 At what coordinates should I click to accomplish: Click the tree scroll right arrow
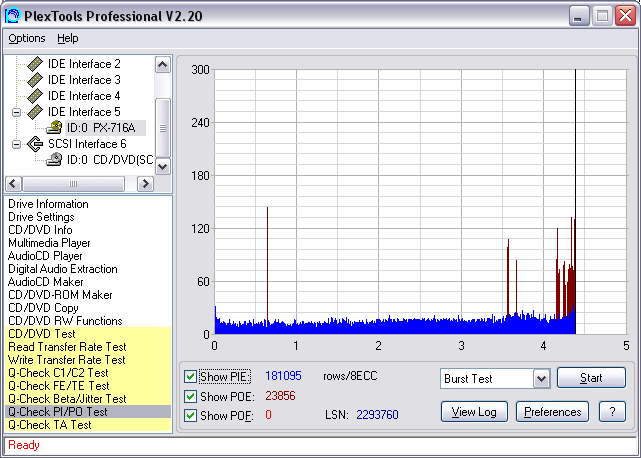point(145,184)
